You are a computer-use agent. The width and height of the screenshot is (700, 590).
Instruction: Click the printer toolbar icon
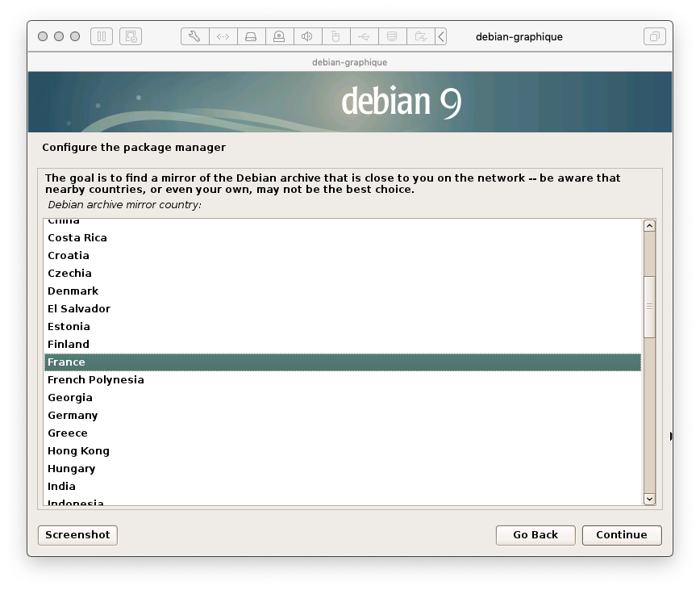[392, 36]
